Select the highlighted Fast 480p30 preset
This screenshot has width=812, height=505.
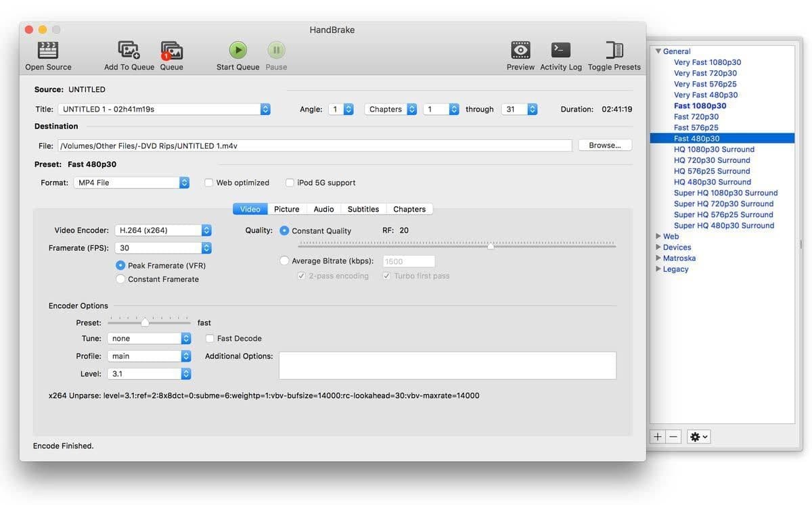(722, 138)
